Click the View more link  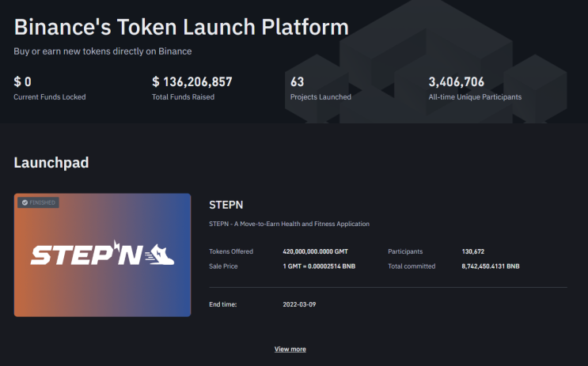[x=290, y=349]
